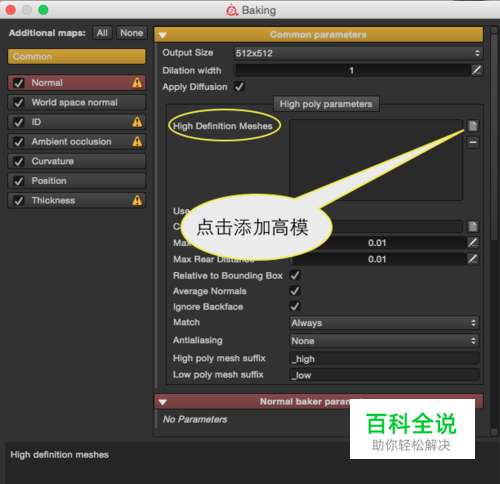
Task: Toggle the ID map checkbox
Action: click(19, 122)
